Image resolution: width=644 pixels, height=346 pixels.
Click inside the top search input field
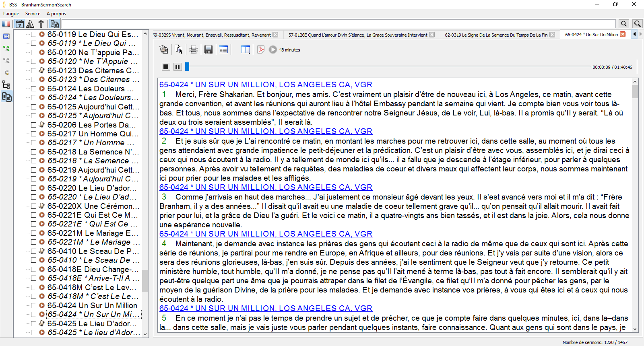[x=339, y=24]
